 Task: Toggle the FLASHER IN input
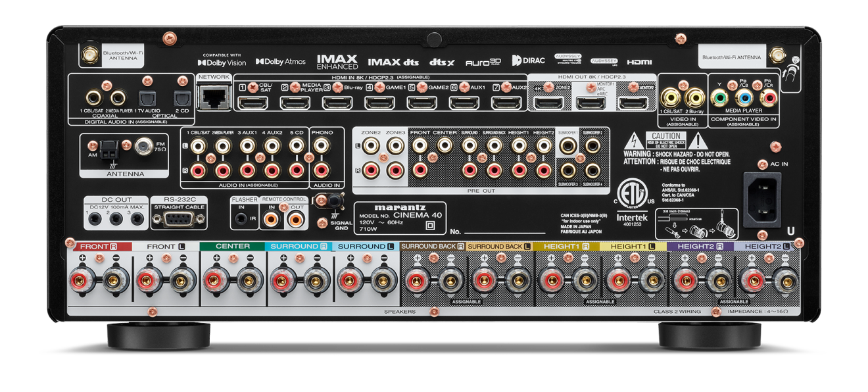click(243, 217)
